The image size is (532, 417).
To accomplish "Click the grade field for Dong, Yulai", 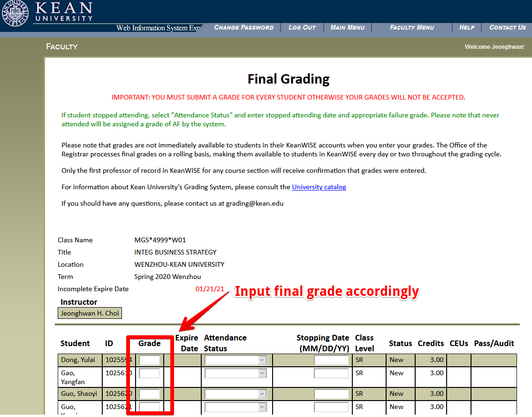I will [x=149, y=360].
